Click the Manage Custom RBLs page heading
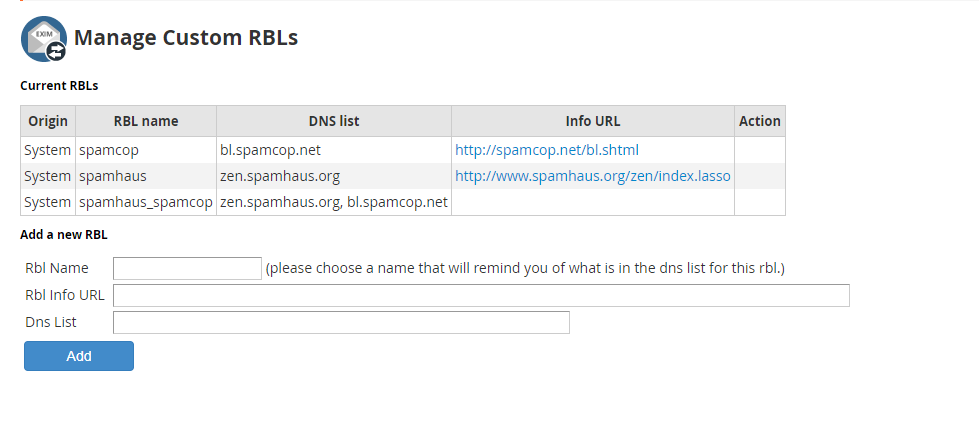The image size is (979, 446). (186, 38)
